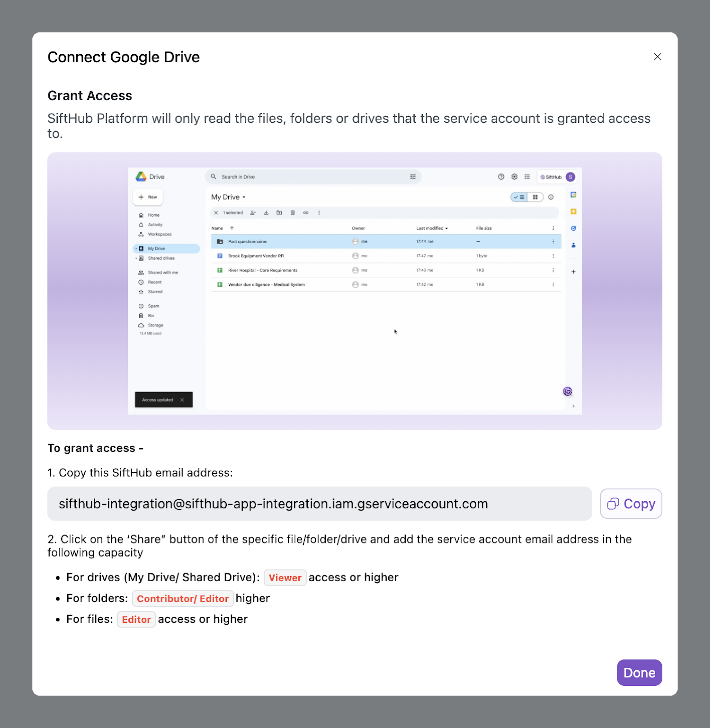Open the My Drive title dropdown
This screenshot has width=710, height=728.
click(228, 197)
